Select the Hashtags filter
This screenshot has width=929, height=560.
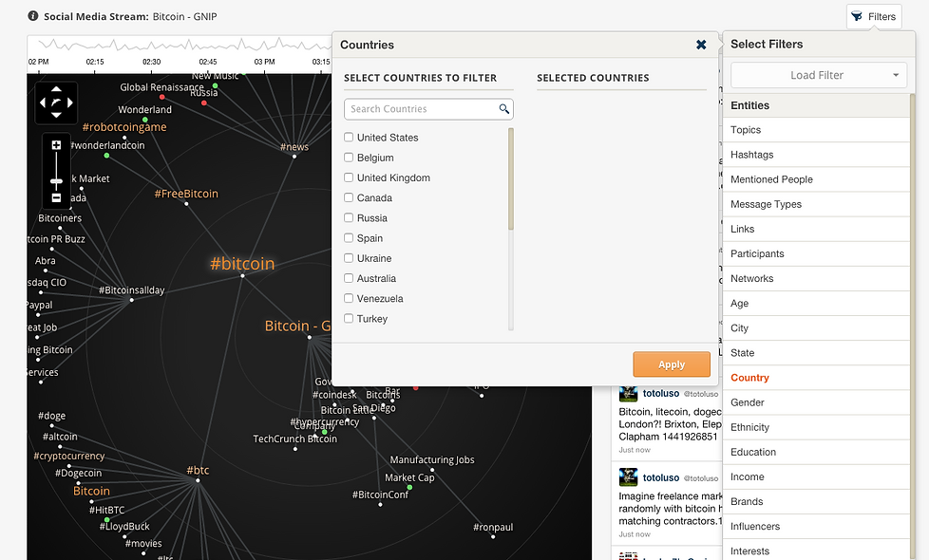[x=816, y=155]
